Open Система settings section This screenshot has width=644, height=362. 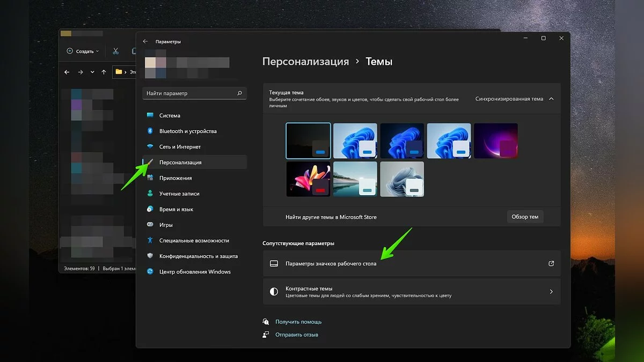click(x=170, y=115)
